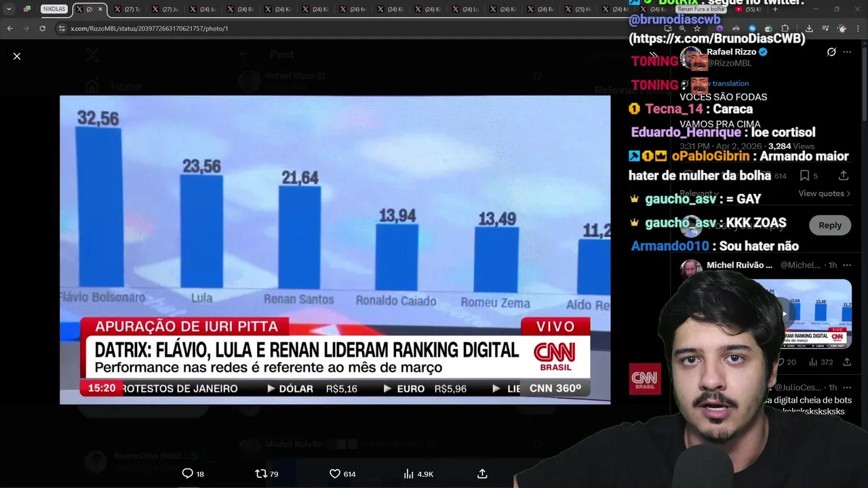The height and width of the screenshot is (488, 868).
Task: Close the photo viewer with the X
Action: click(x=17, y=56)
